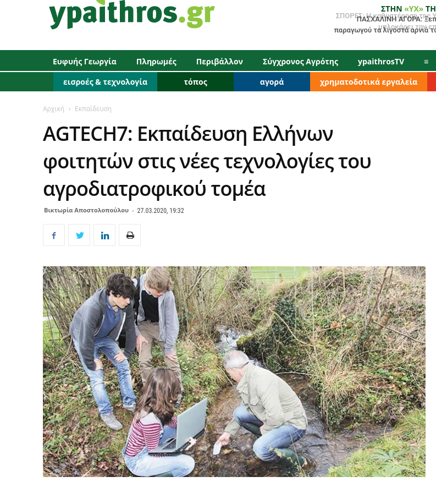Click the ypaithros.gr logo
Image resolution: width=436 pixels, height=504 pixels.
coord(132,14)
